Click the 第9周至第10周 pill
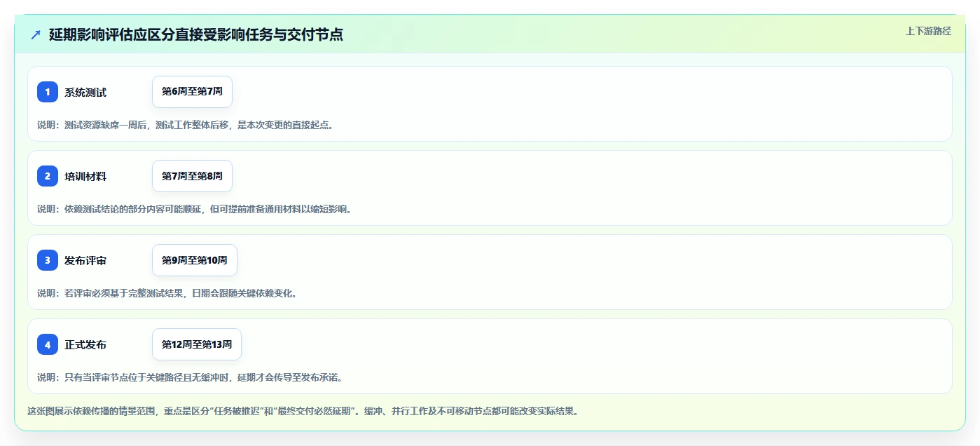Viewport: 980px width, 446px height. click(x=195, y=260)
